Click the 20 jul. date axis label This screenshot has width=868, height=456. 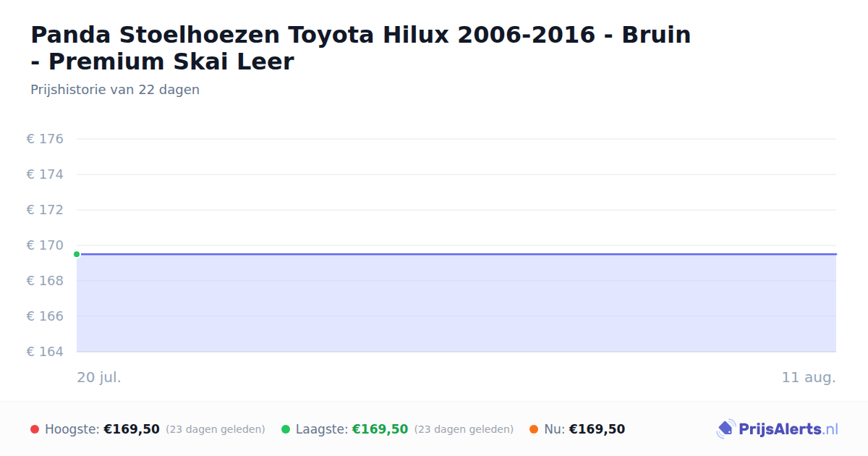pos(99,377)
